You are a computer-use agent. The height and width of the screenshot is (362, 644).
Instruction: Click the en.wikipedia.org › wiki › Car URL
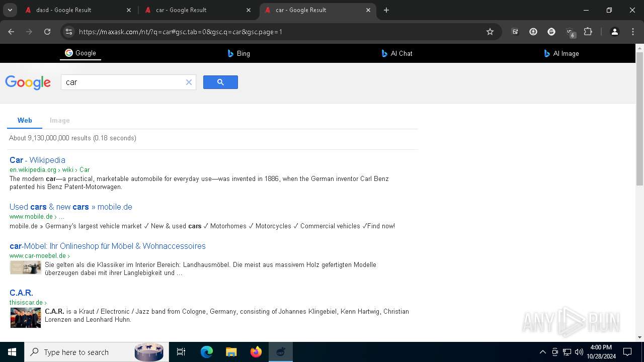pyautogui.click(x=49, y=169)
